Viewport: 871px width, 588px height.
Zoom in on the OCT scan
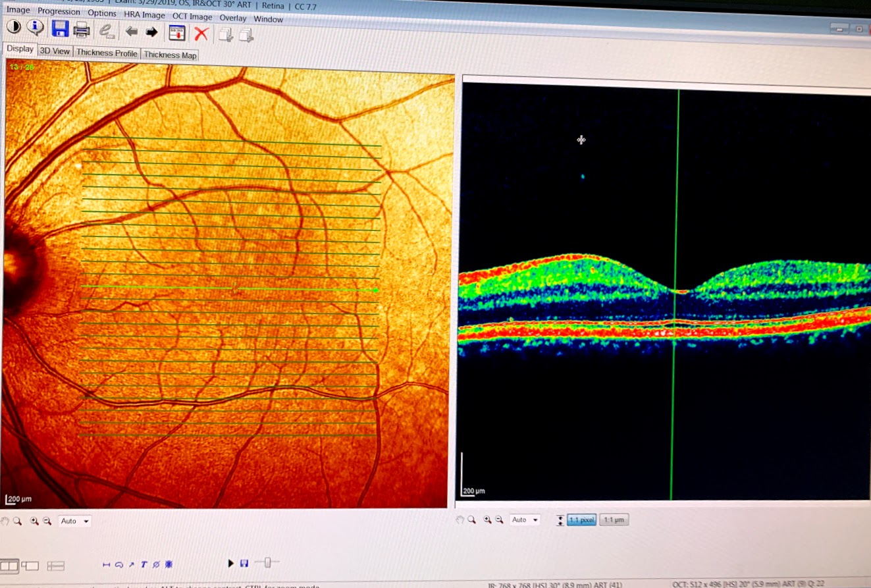[x=488, y=520]
